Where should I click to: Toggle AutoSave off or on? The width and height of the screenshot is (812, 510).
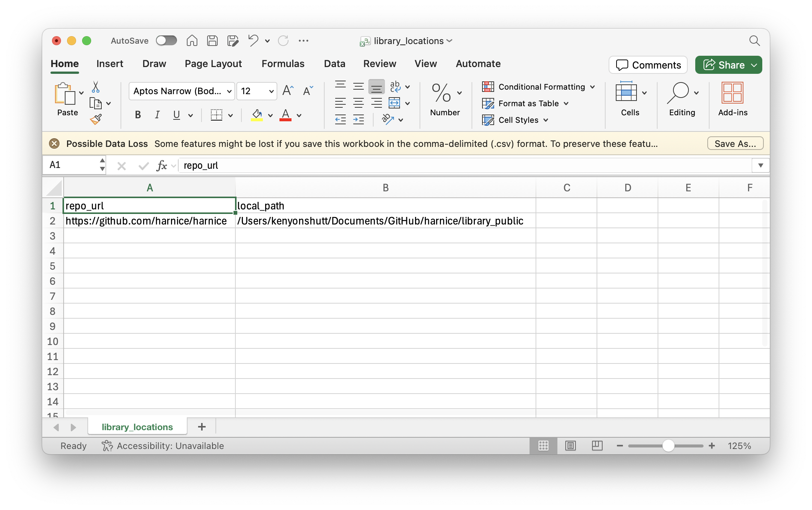(x=166, y=40)
